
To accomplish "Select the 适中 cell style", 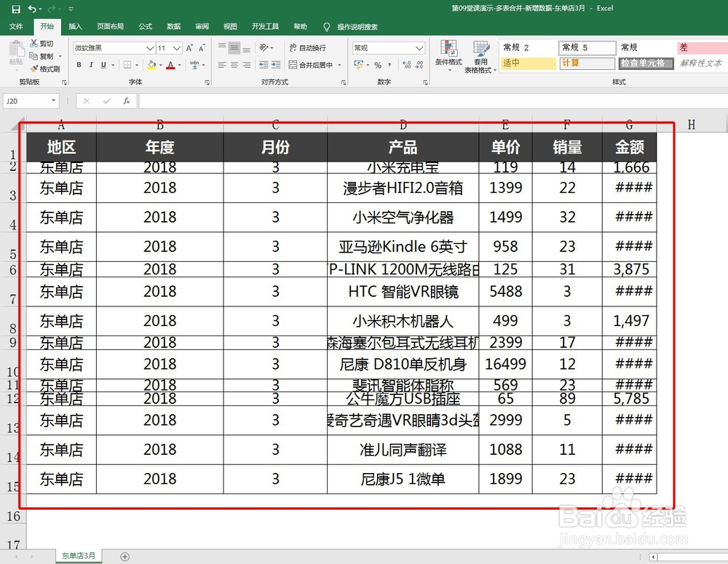I will [528, 63].
